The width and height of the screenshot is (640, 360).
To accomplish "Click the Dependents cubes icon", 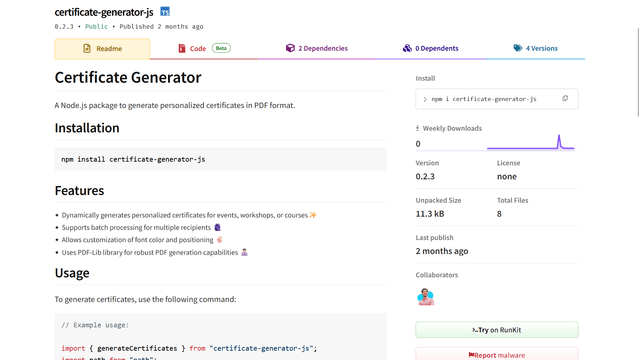I will 407,48.
